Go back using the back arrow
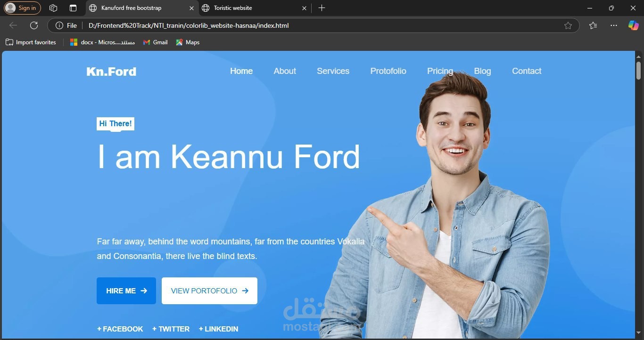Screen dimensions: 644x340 13,25
